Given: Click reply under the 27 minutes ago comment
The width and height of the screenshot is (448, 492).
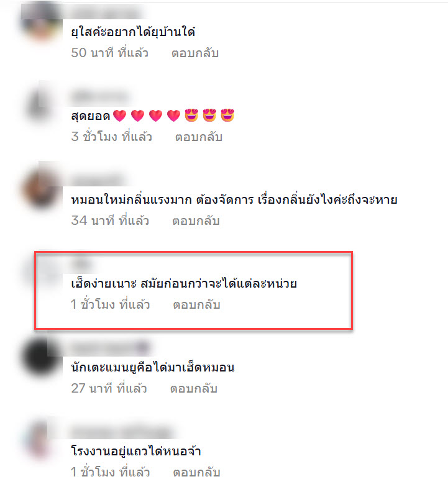Looking at the screenshot, I should coord(194,388).
